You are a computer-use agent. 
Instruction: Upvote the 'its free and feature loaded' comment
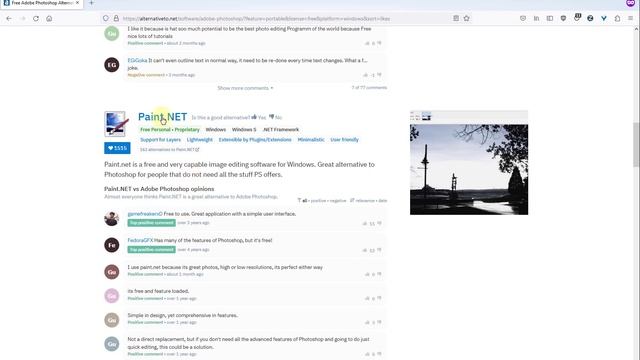tap(367, 298)
